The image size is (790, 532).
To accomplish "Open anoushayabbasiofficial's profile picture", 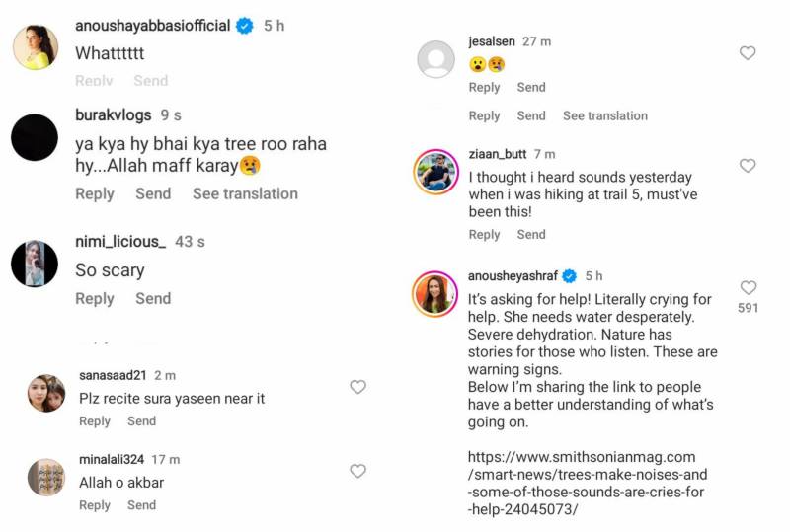I will (x=35, y=46).
